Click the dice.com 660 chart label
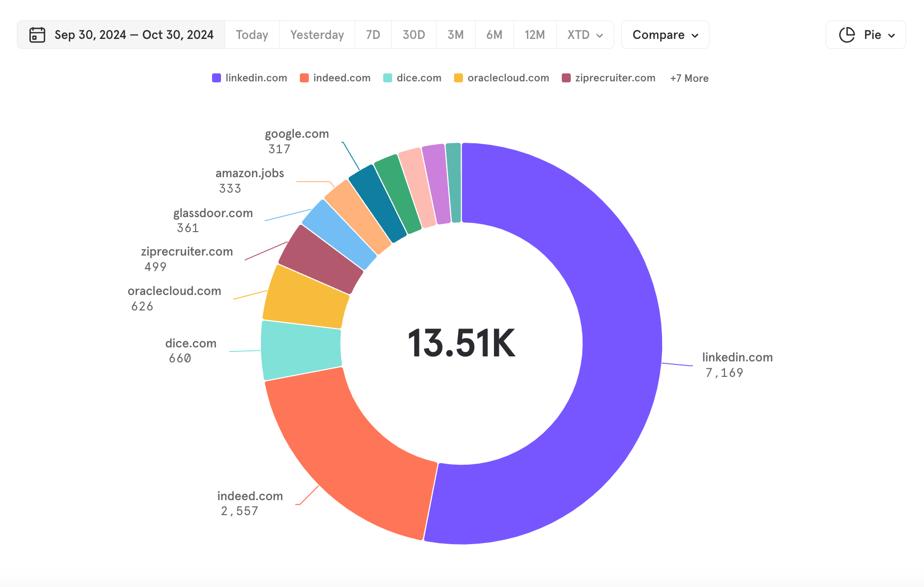Viewport: 924px width, 587px height. [x=191, y=351]
